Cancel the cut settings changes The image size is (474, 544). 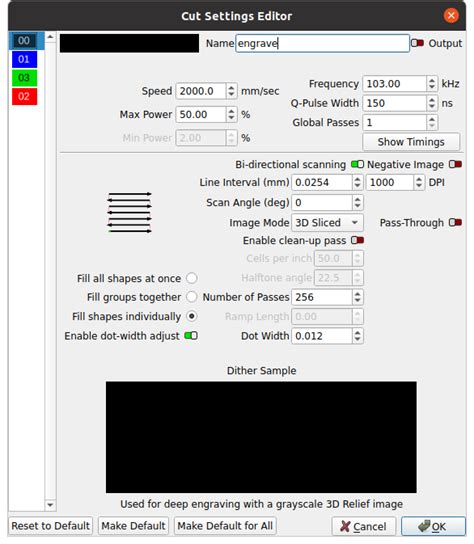[364, 526]
